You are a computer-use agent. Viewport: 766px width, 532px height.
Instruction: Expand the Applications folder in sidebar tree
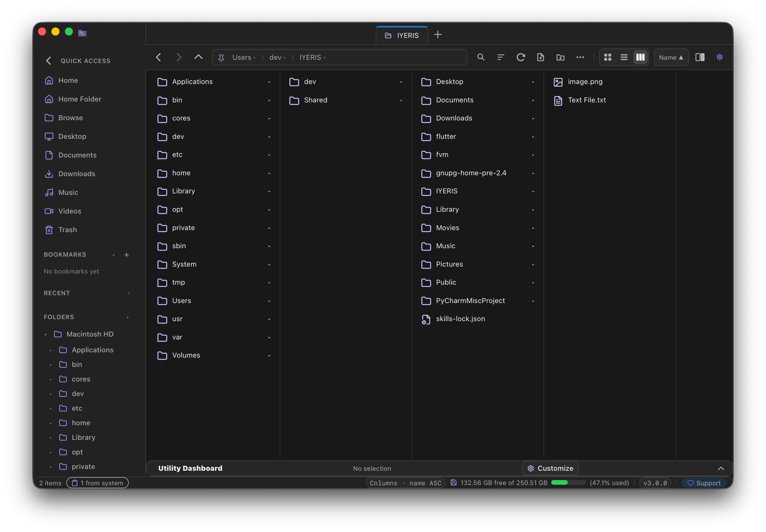coord(51,350)
